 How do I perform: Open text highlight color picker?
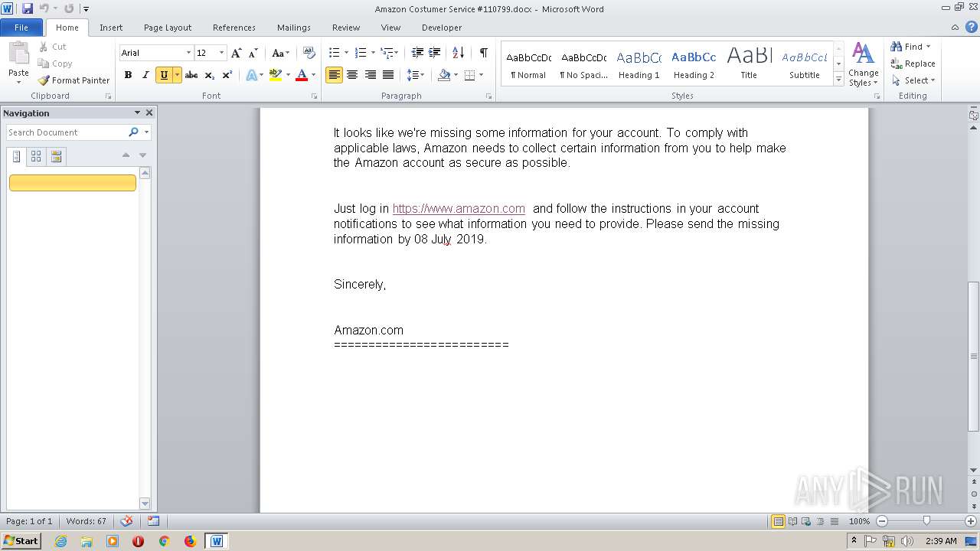tap(288, 75)
